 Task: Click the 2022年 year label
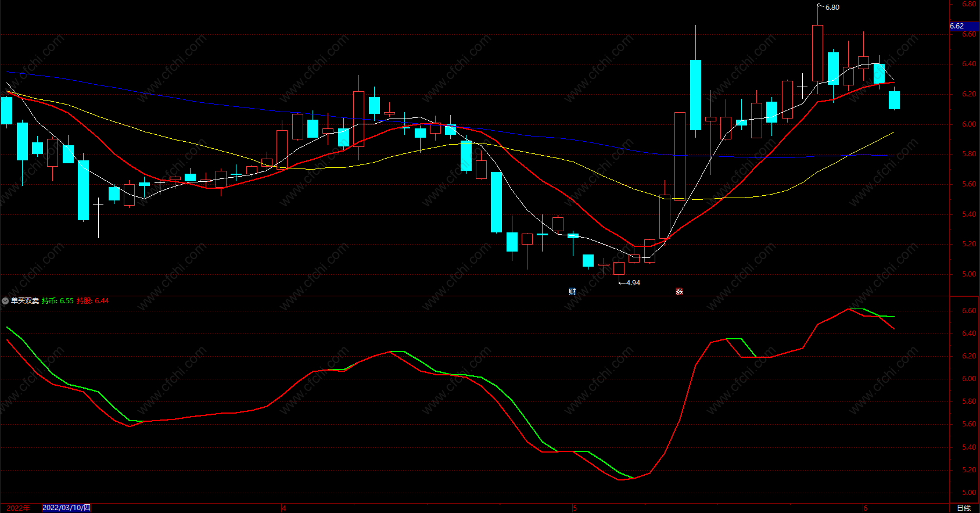18,508
